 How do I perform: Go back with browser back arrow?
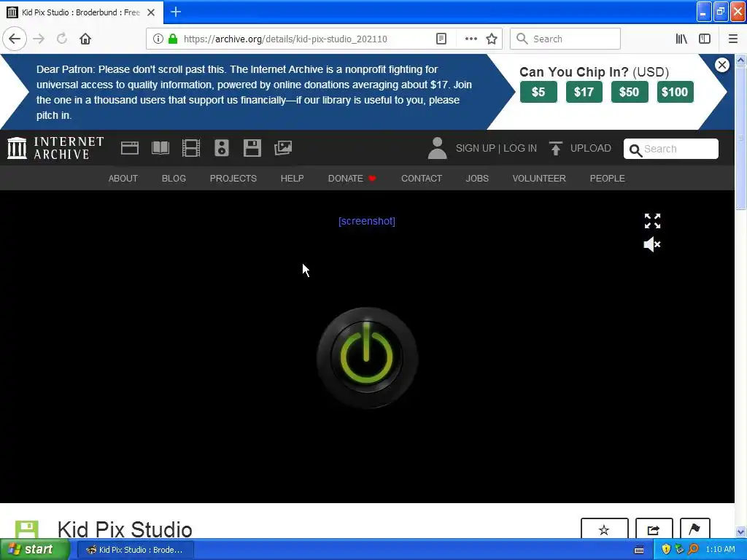(x=15, y=39)
